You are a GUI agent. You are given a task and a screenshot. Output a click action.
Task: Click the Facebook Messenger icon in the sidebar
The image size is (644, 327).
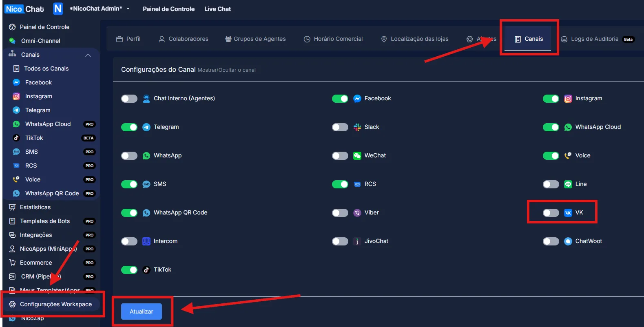16,82
